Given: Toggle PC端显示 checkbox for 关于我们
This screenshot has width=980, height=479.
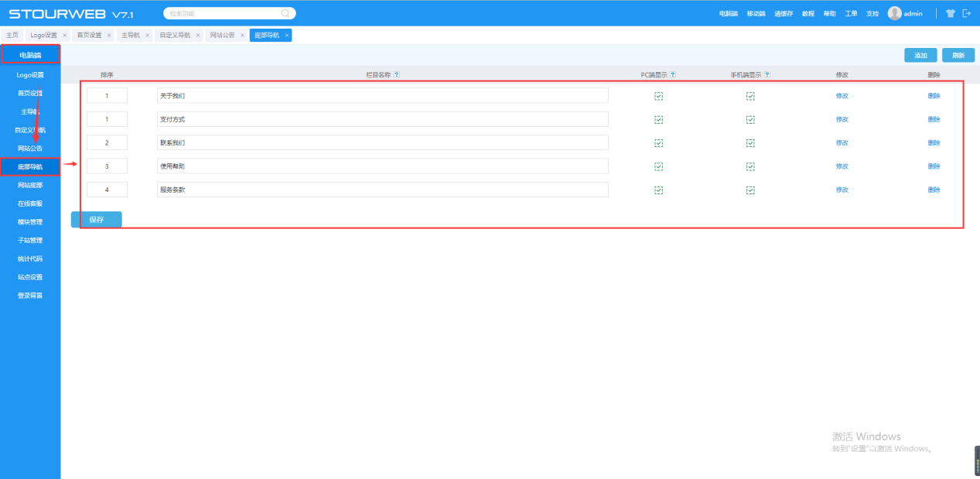Looking at the screenshot, I should click(x=658, y=96).
